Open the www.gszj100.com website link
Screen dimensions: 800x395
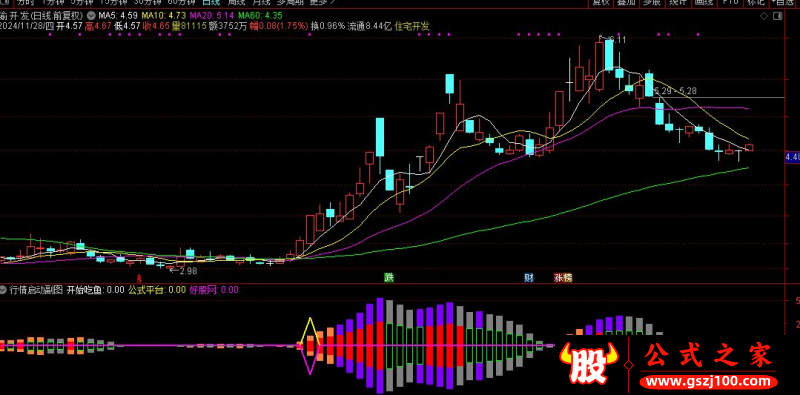pos(709,381)
